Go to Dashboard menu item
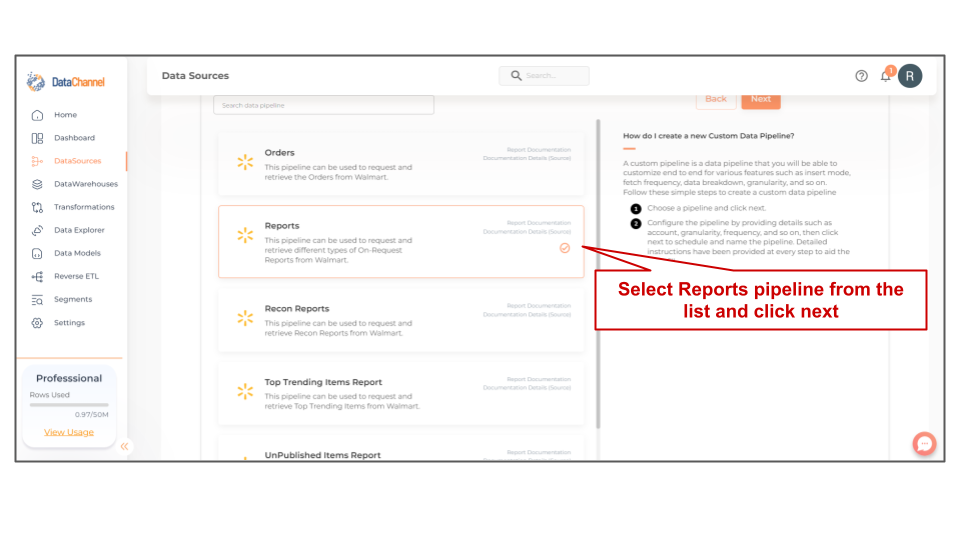 click(74, 138)
